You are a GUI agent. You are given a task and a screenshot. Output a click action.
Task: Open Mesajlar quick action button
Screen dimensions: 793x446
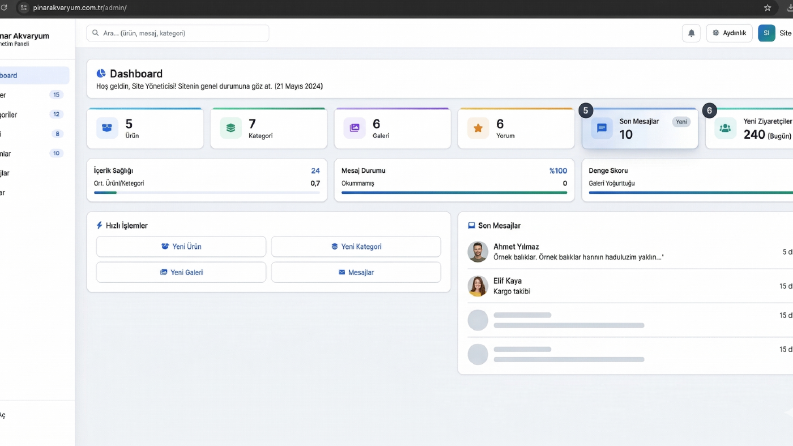point(356,273)
